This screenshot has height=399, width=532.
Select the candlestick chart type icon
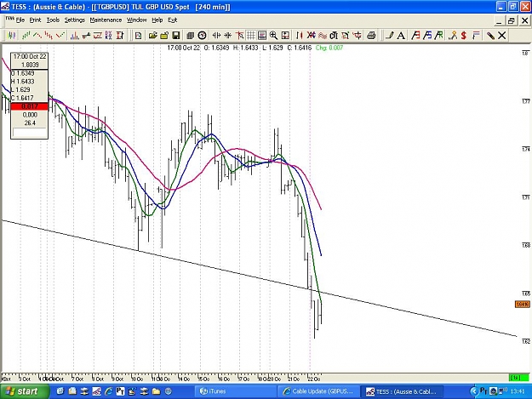[x=12, y=35]
